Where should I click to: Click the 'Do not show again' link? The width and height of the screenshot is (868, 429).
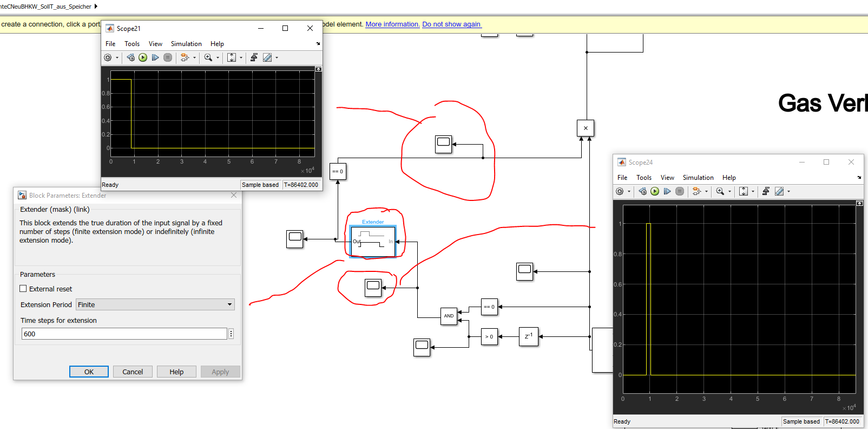tap(451, 24)
